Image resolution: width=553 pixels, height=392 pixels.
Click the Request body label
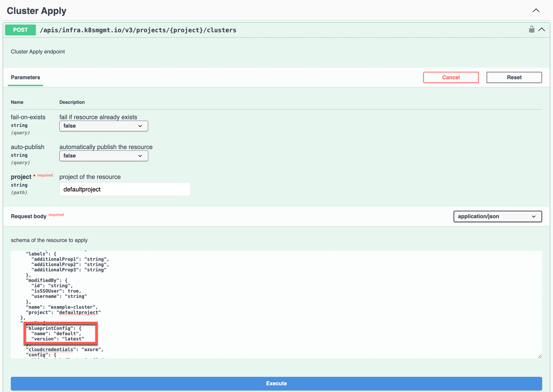[x=28, y=216]
